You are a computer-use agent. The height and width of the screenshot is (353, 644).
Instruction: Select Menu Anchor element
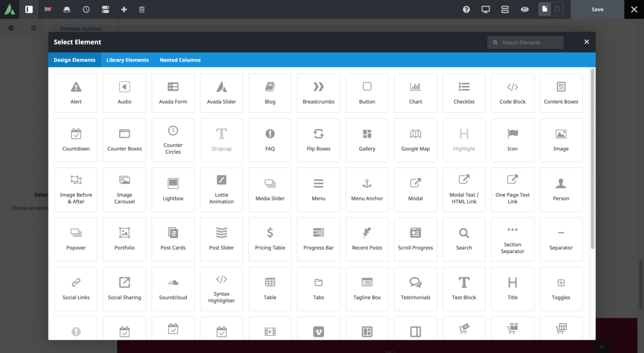pos(367,190)
